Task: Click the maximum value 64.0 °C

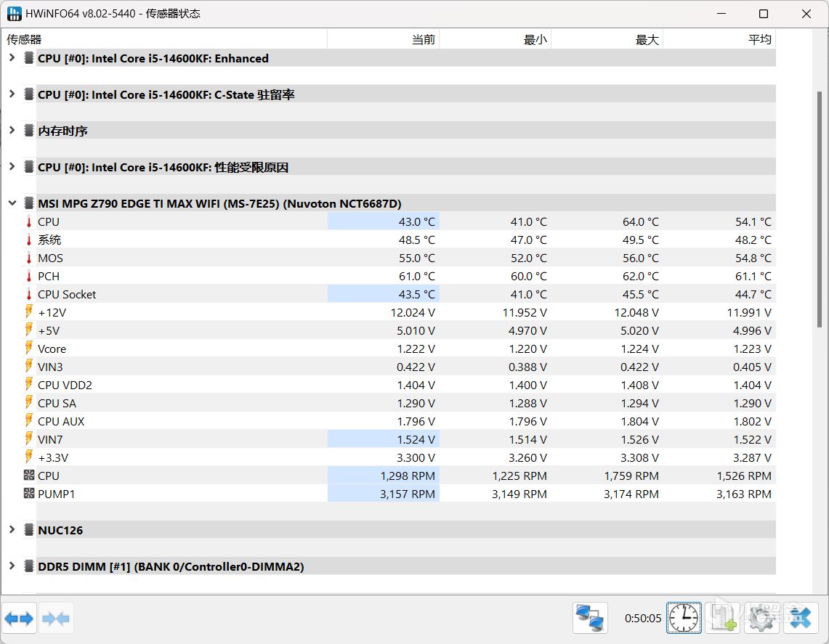Action: [640, 222]
